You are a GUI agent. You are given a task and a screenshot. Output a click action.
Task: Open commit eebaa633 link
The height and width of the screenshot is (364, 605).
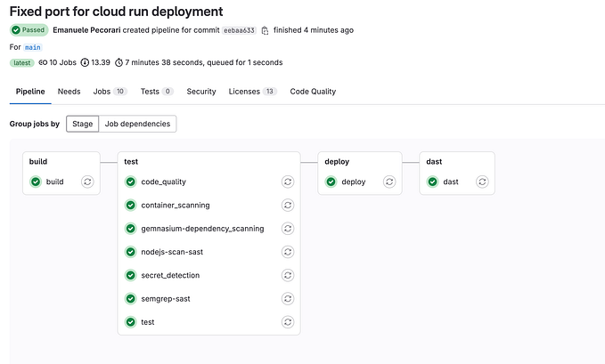(239, 30)
